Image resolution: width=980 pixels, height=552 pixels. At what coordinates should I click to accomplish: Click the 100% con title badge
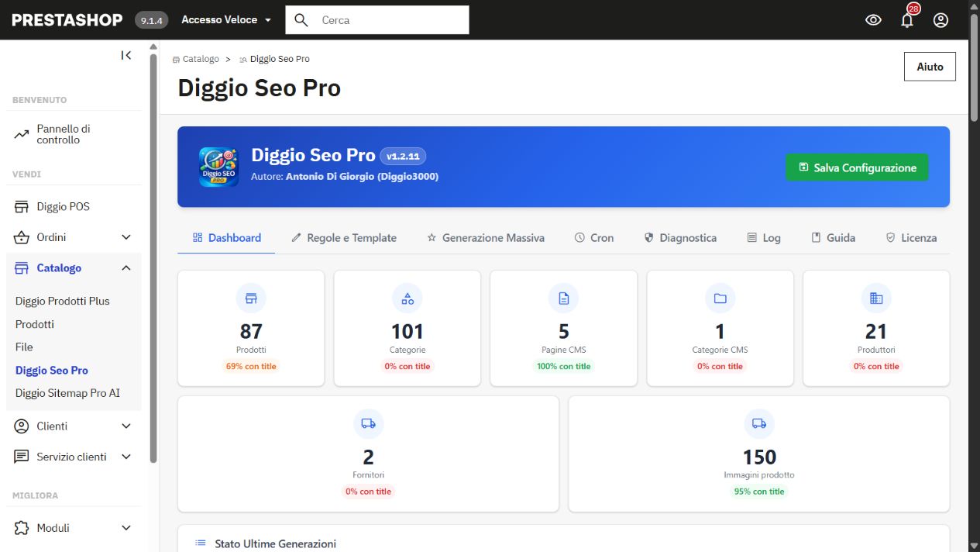tap(564, 366)
